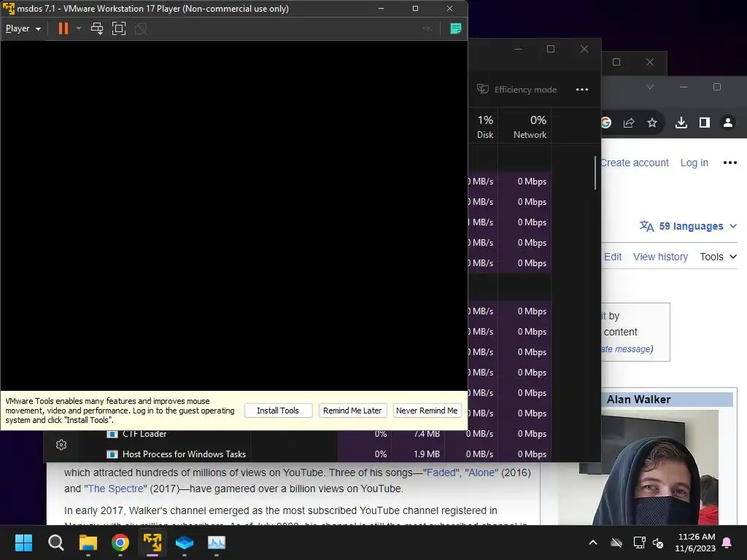Click the VMware Player taskbar icon
Screen dimensions: 747x560
tap(152, 542)
